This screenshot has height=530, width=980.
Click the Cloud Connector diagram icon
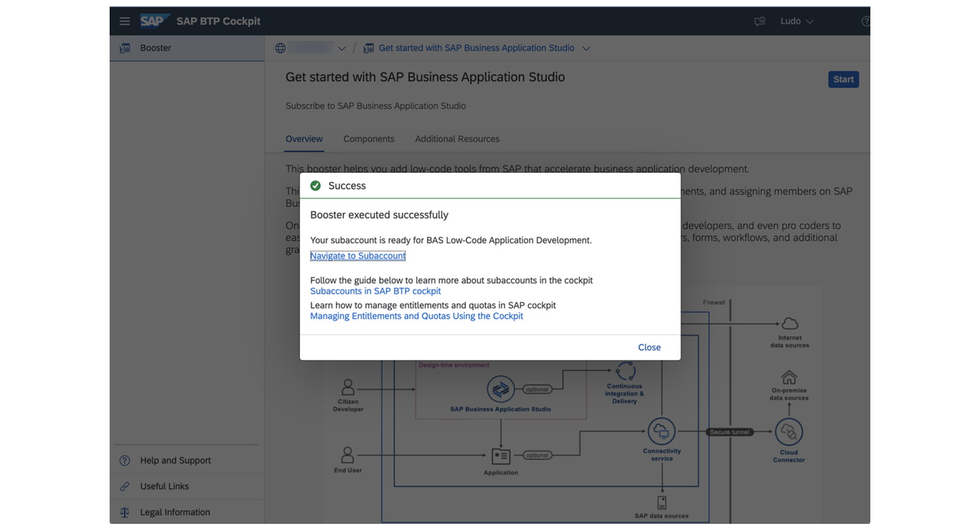[x=789, y=432]
